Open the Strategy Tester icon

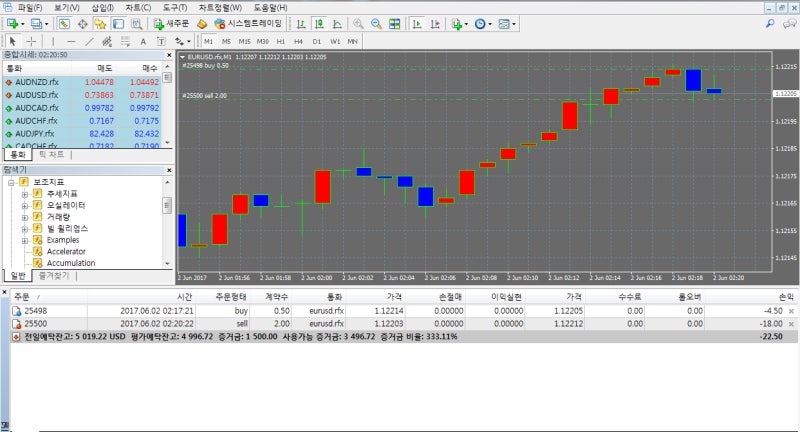pos(136,23)
